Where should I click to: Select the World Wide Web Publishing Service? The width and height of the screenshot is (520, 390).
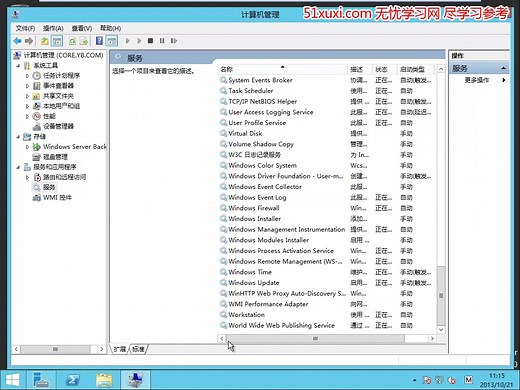pos(281,325)
